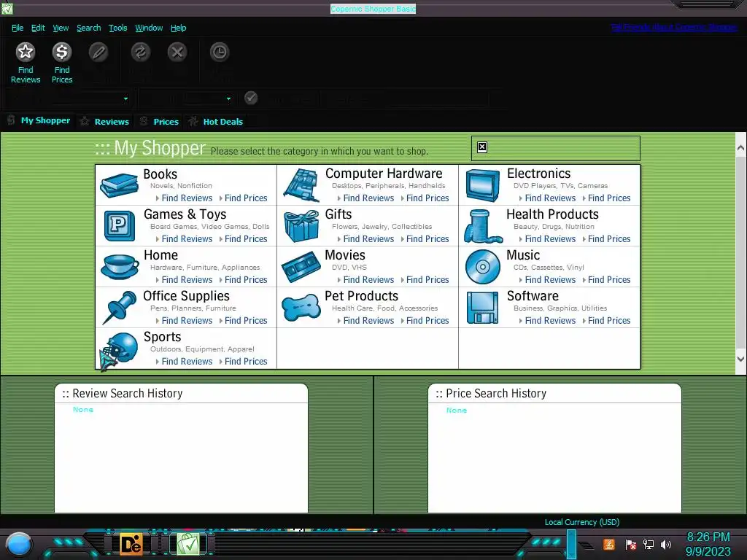747x560 pixels.
Task: Open the View menu
Action: click(61, 28)
